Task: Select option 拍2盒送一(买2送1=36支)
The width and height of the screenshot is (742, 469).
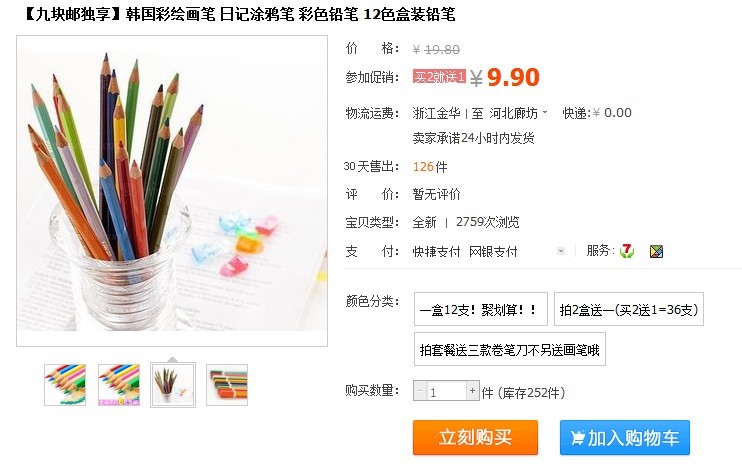Action: tap(629, 309)
